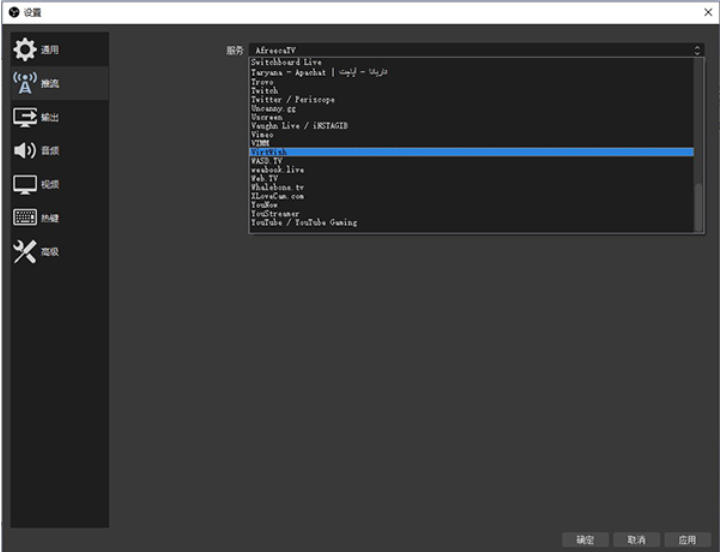
Task: Choose Twitch from the service list
Action: tap(265, 91)
